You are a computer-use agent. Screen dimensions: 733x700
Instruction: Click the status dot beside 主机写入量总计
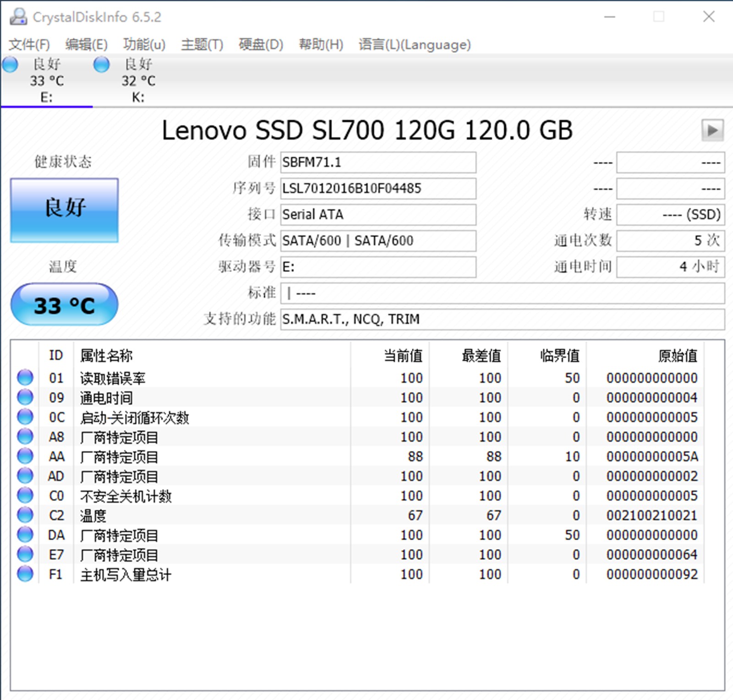pyautogui.click(x=25, y=574)
